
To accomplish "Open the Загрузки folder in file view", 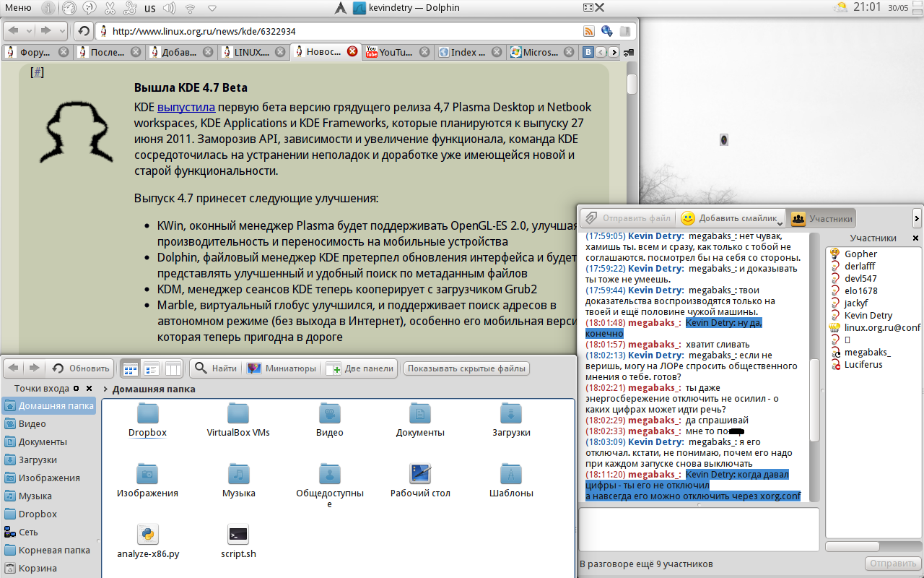I will tap(511, 420).
